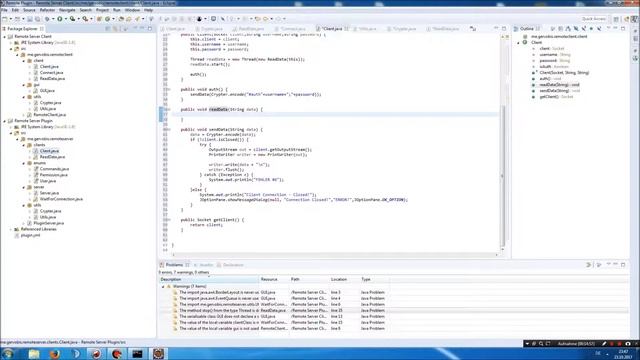Click the Save All toolbar icon
Image resolution: width=640 pixels, height=360 pixels.
tap(37, 19)
